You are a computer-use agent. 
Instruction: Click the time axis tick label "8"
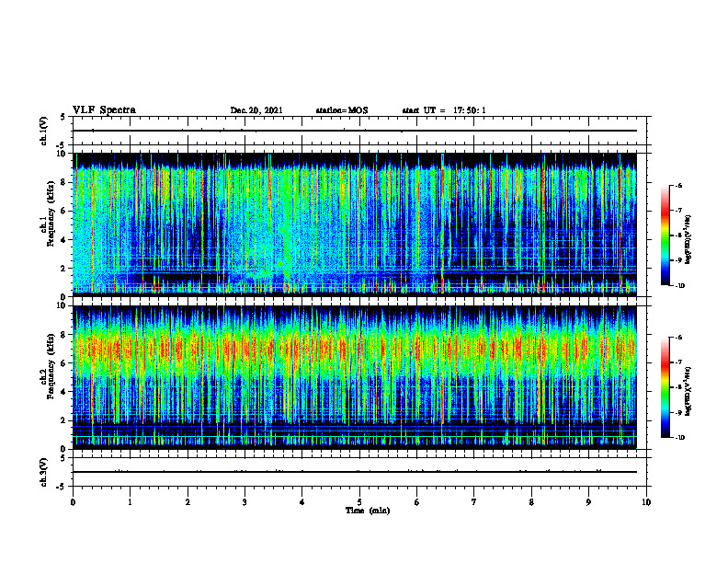[531, 502]
